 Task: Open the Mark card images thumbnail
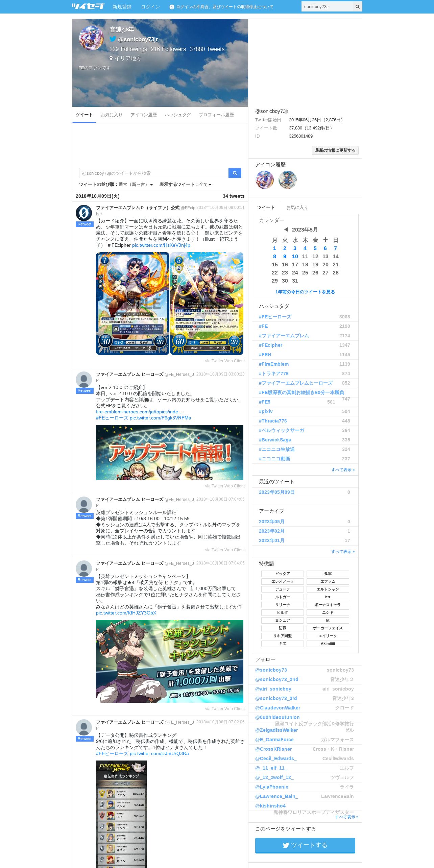click(x=170, y=304)
